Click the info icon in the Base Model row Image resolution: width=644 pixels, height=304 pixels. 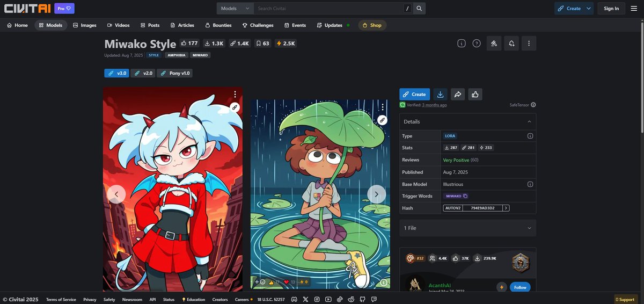pyautogui.click(x=530, y=184)
